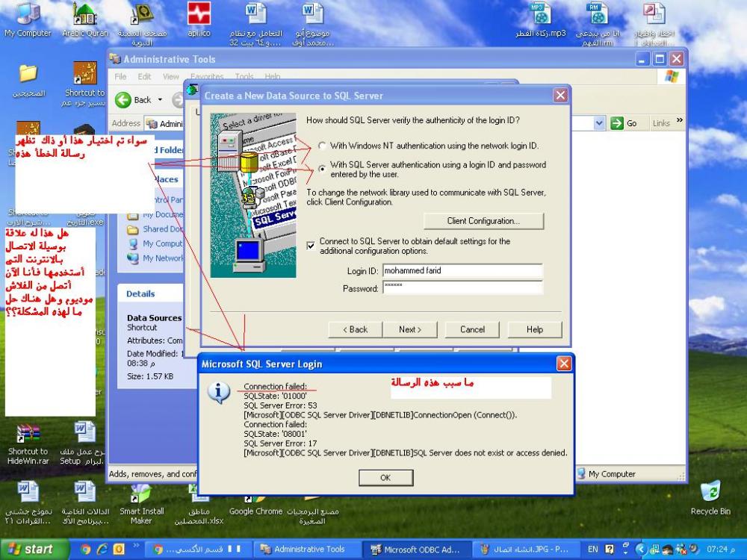
Task: Click the My Network icon in Places pane
Action: [134, 258]
